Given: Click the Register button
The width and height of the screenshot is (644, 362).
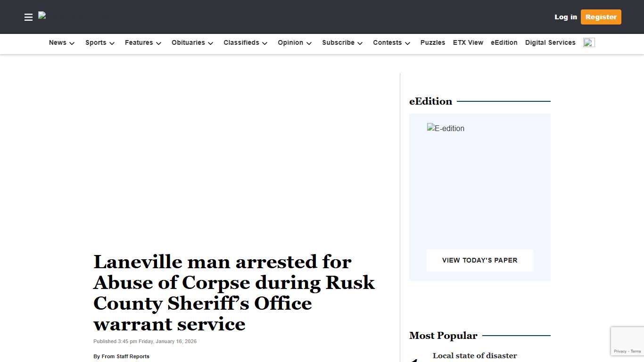Looking at the screenshot, I should pos(601,17).
